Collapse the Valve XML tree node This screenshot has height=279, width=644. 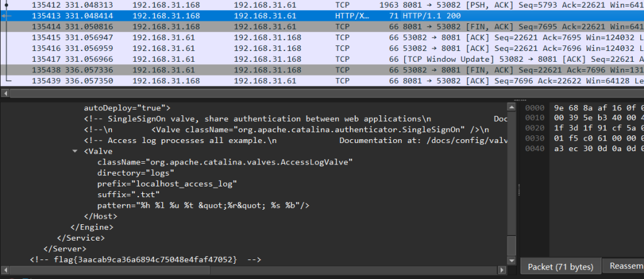click(76, 151)
